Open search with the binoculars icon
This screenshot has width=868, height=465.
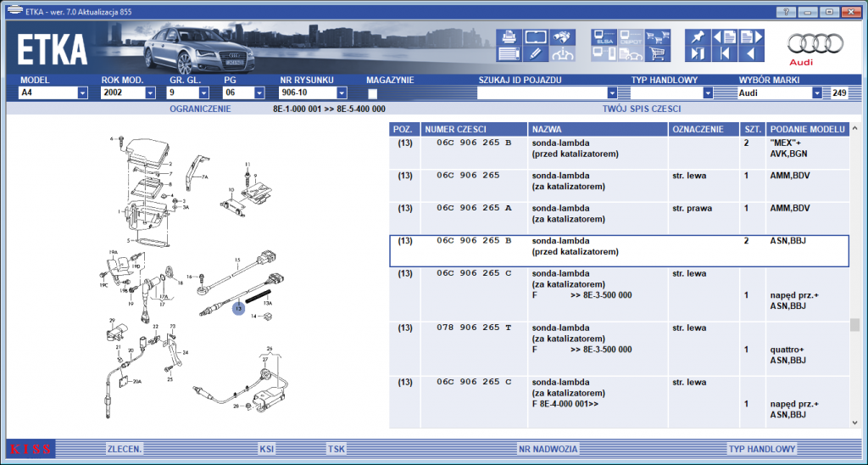(563, 37)
